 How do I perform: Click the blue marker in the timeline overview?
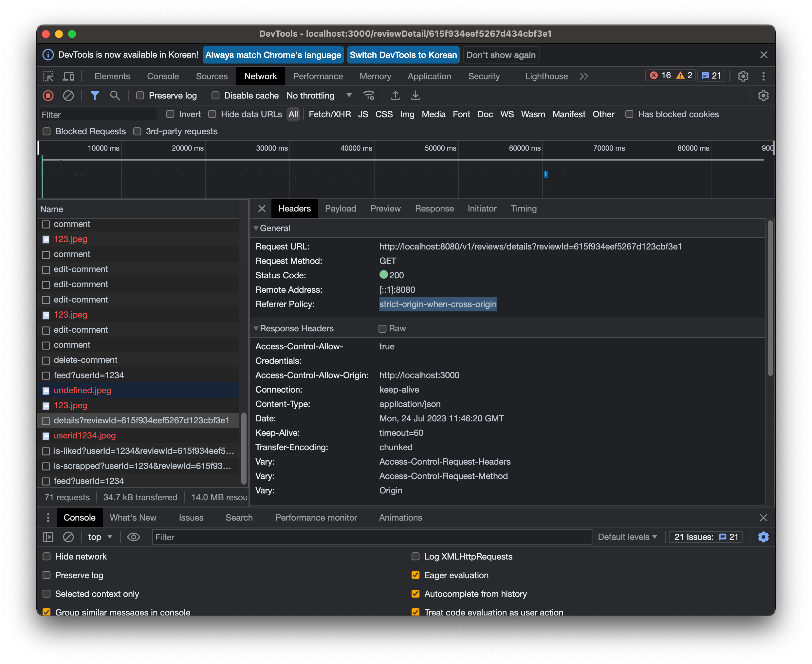click(546, 175)
